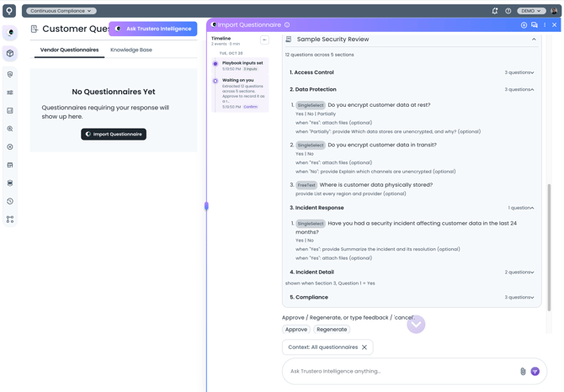The width and height of the screenshot is (564, 392).
Task: Open the vertical three-dot menu in panel header
Action: [x=545, y=24]
